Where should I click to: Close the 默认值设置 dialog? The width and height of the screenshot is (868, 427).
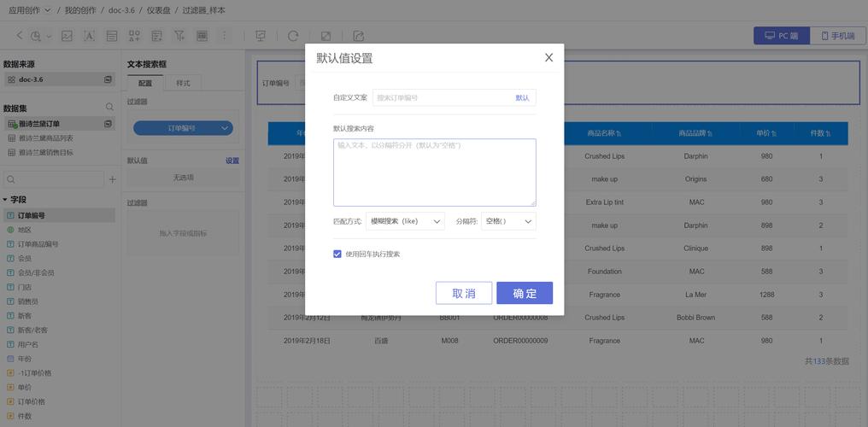pos(548,57)
